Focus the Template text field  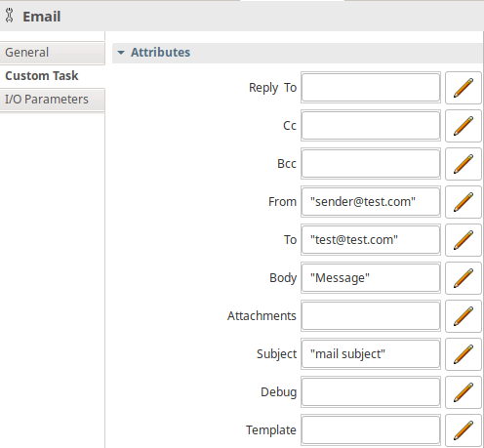[371, 429]
